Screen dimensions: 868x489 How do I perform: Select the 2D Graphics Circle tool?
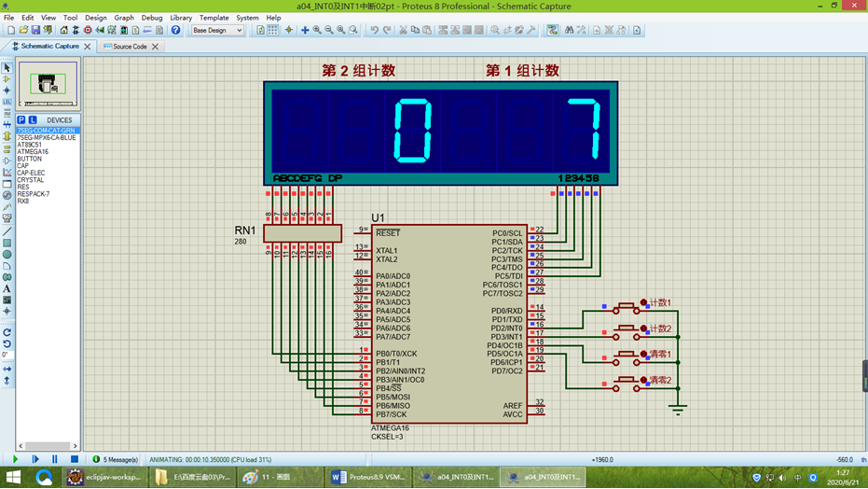pos(7,255)
